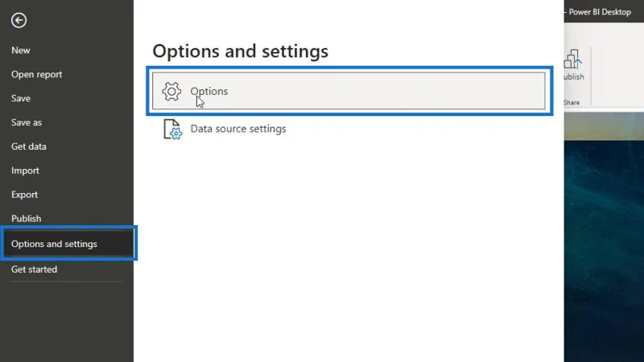Select Export in the file menu

tap(24, 195)
